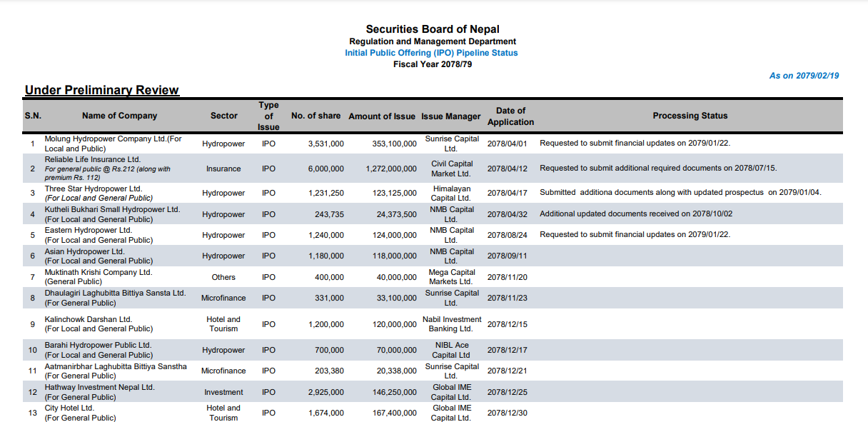The image size is (868, 422).
Task: Select the 'Sector' column header
Action: (x=224, y=116)
